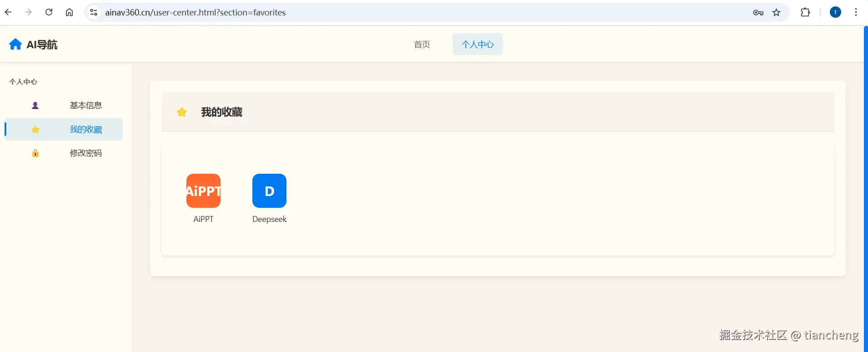Open 修改密码 in the sidebar
The width and height of the screenshot is (868, 352).
(85, 153)
